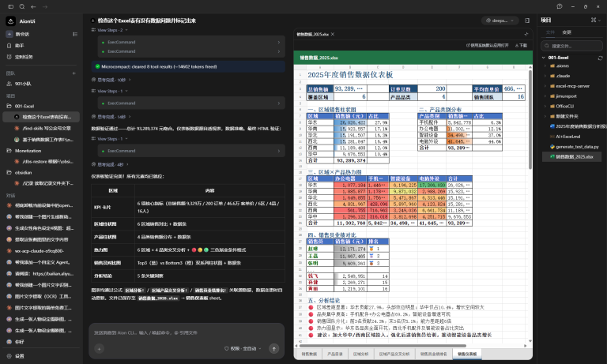Go back with the left arrow

(x=33, y=6)
